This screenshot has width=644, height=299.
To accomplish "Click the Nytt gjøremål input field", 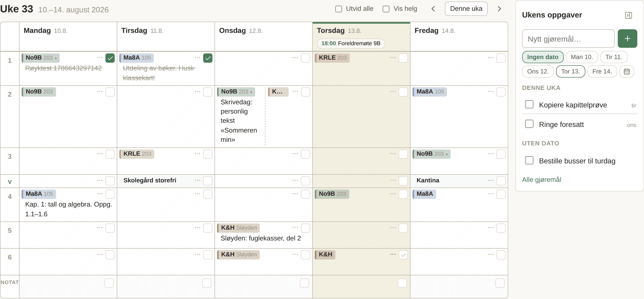I will pos(568,39).
